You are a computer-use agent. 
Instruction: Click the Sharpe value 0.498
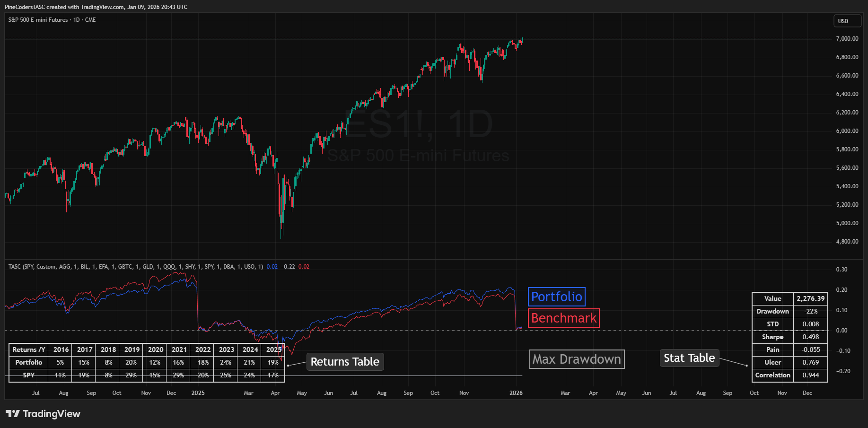pyautogui.click(x=811, y=337)
